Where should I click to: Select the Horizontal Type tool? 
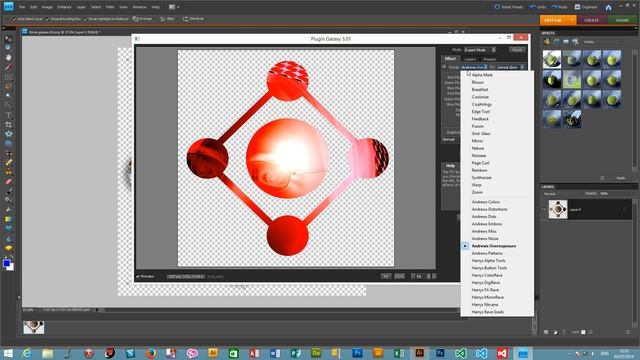click(8, 115)
